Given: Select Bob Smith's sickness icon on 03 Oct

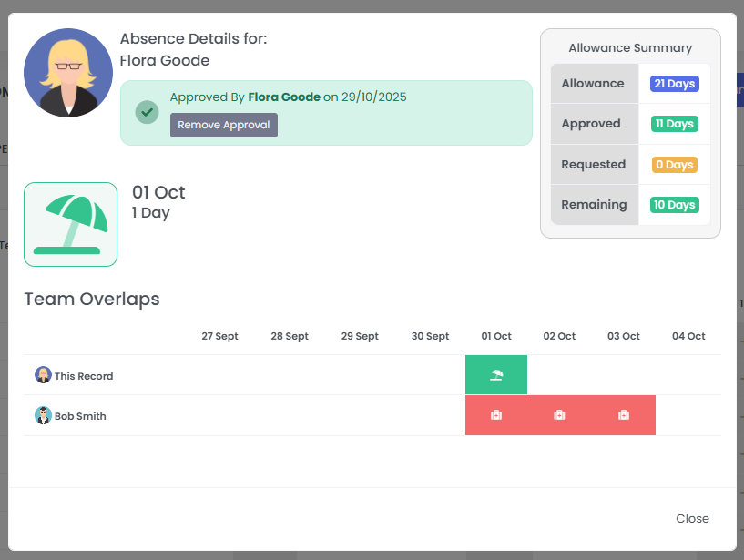Looking at the screenshot, I should [x=623, y=414].
